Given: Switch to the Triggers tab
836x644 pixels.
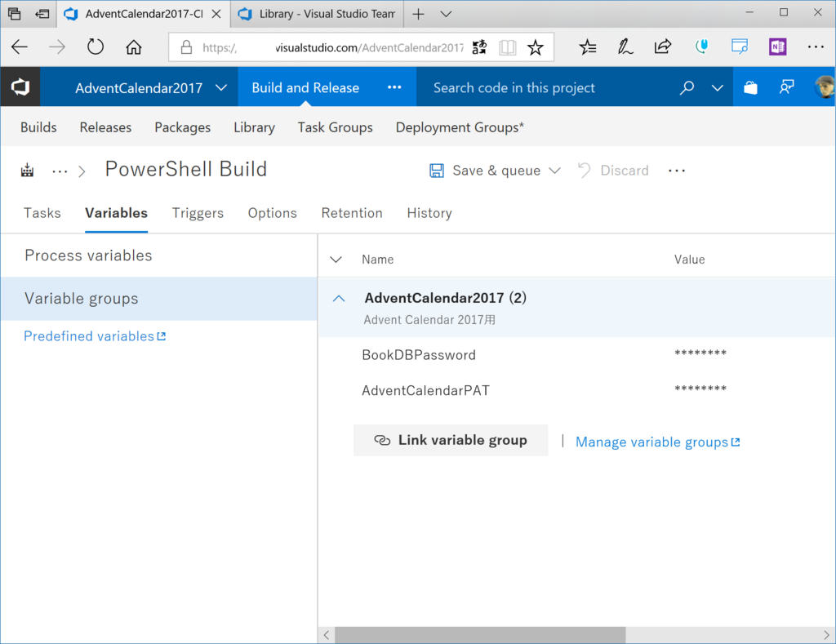Looking at the screenshot, I should (x=198, y=213).
